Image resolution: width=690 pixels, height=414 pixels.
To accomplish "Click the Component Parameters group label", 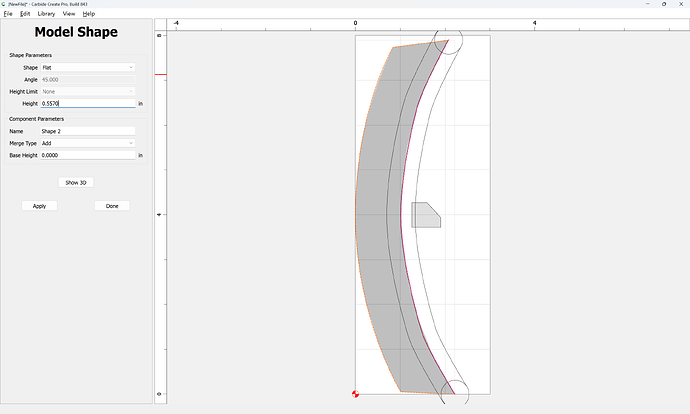I will point(37,119).
